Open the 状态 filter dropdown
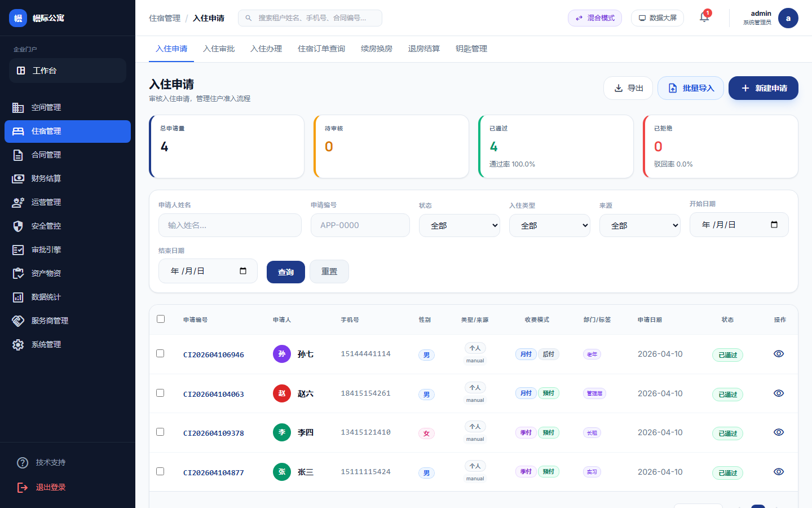This screenshot has height=508, width=812. (460, 225)
